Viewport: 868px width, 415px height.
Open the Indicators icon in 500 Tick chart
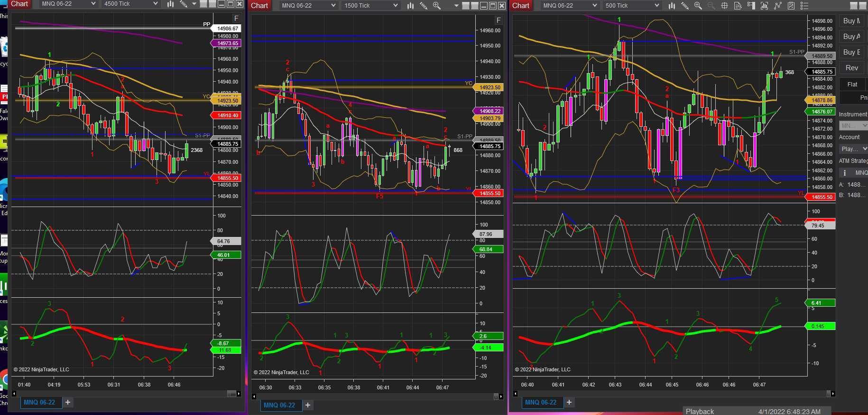click(764, 6)
